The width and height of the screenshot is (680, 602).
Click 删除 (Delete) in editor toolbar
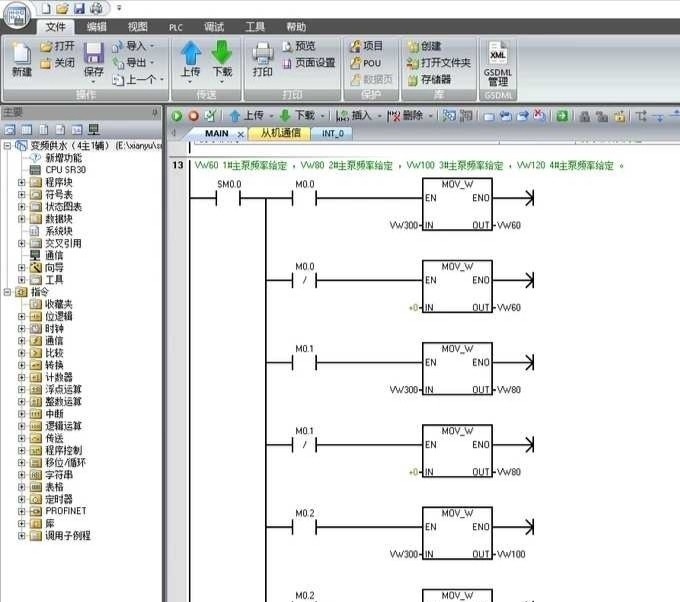tap(406, 115)
